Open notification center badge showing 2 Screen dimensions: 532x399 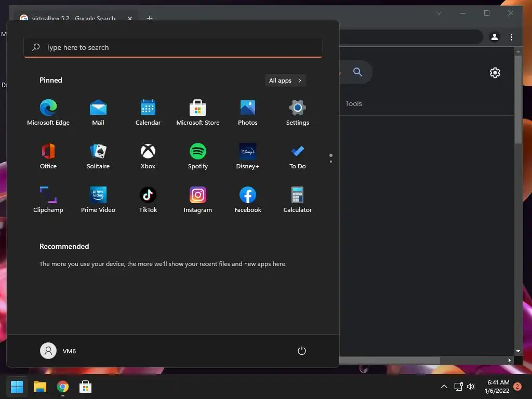coord(517,387)
